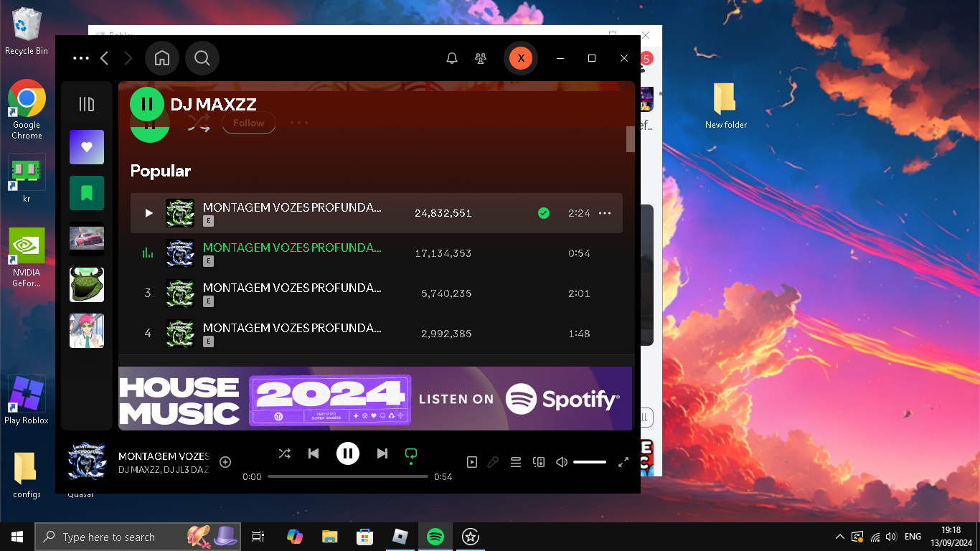
Task: Open Your Library in the sidebar
Action: 87,104
